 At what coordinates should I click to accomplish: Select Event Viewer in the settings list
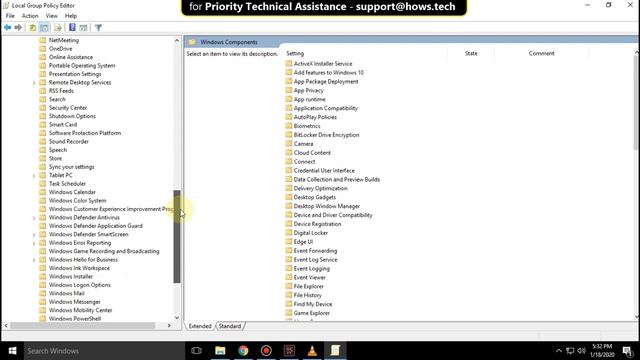[309, 278]
